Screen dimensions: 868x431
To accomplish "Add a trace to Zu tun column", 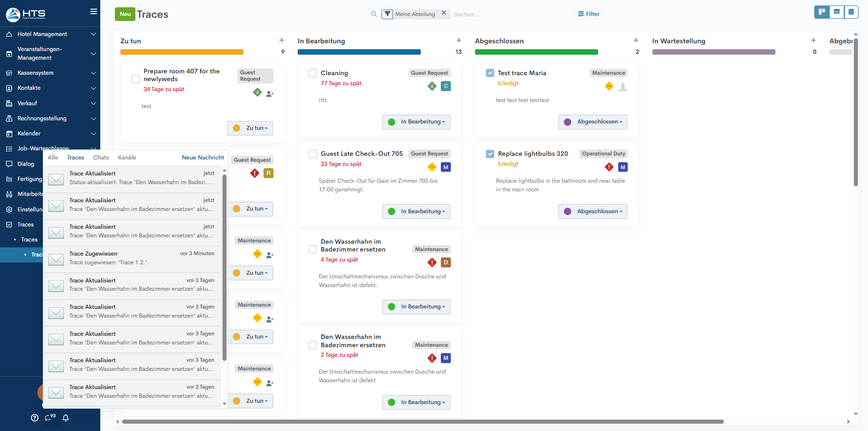I will pos(282,41).
